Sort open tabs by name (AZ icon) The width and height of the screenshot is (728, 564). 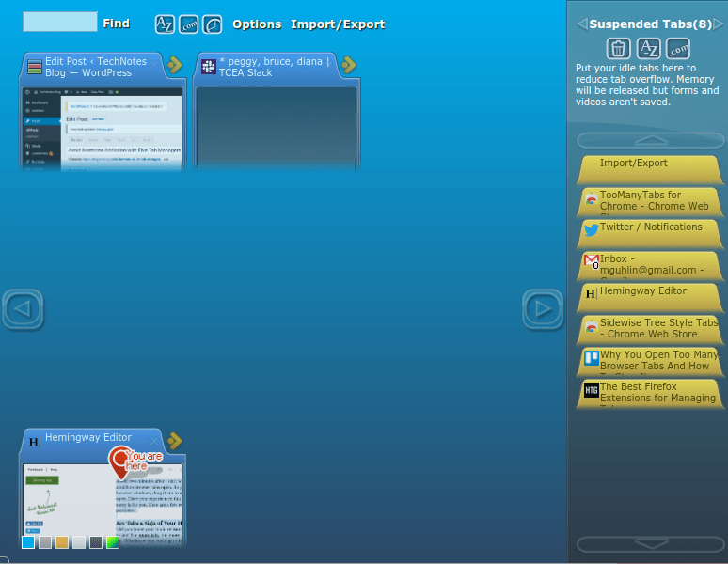click(165, 24)
